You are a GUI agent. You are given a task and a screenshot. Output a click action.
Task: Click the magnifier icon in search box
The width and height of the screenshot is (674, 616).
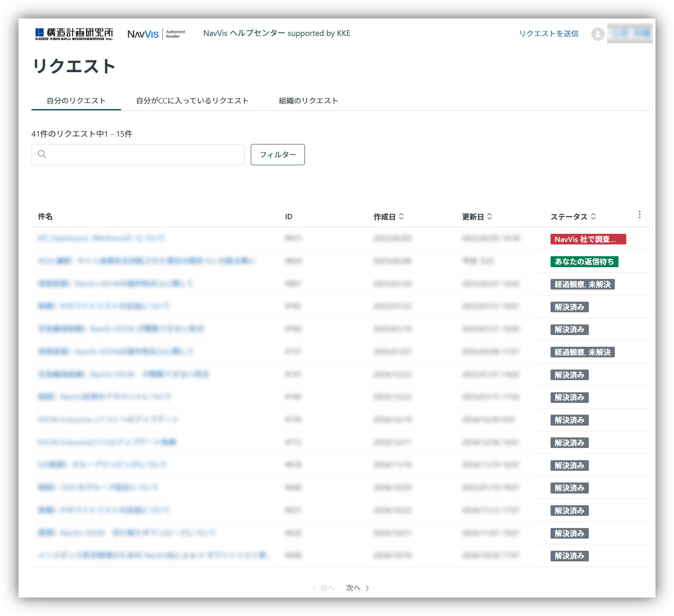pyautogui.click(x=42, y=154)
